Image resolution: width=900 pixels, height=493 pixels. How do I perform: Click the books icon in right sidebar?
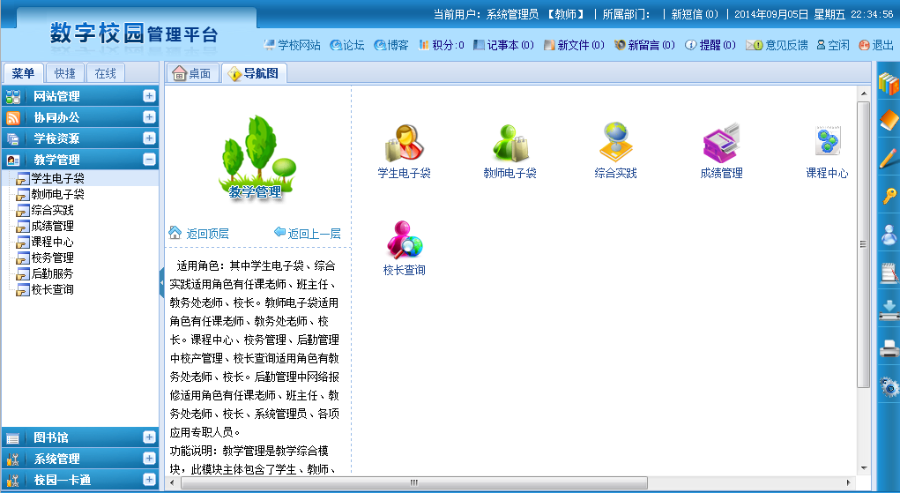click(889, 84)
